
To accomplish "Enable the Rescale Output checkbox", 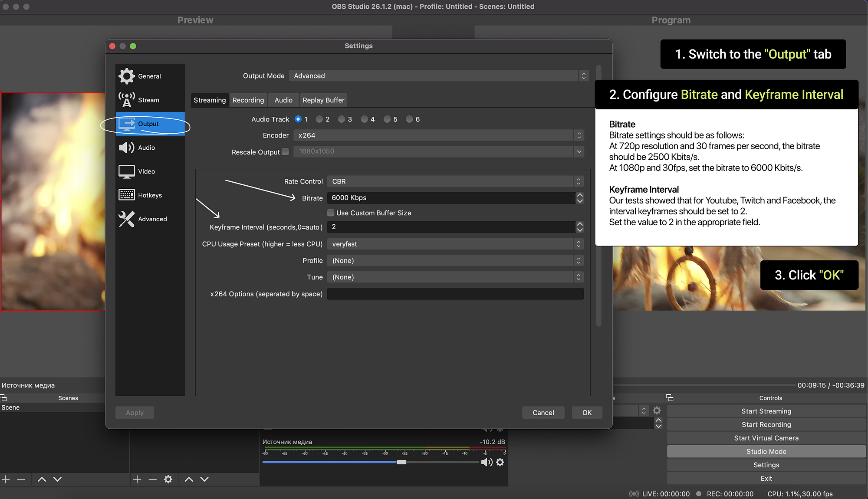I will tap(285, 152).
